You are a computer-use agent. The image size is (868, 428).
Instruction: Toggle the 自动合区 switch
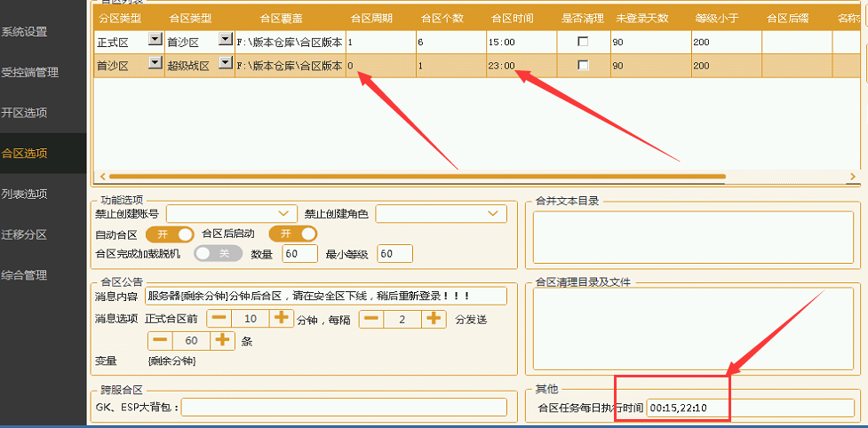[170, 234]
